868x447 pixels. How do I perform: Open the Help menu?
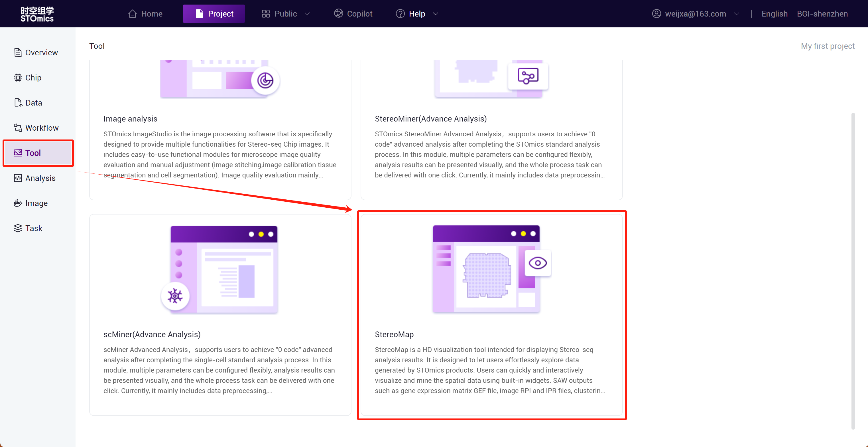[417, 14]
